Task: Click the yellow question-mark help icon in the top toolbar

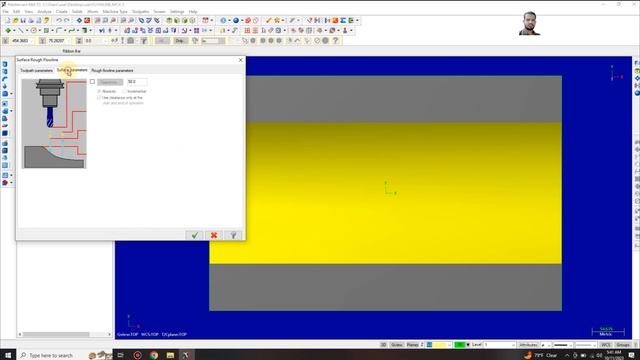Action: [47, 20]
